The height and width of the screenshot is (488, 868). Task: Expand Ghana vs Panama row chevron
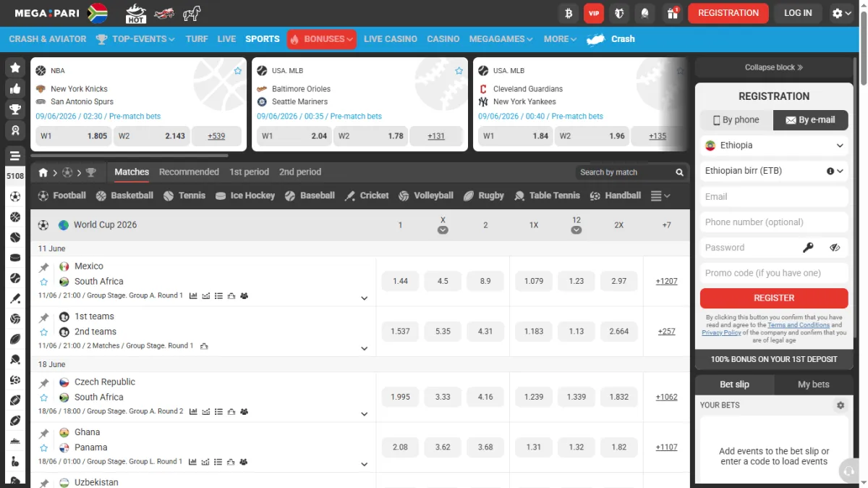(365, 464)
